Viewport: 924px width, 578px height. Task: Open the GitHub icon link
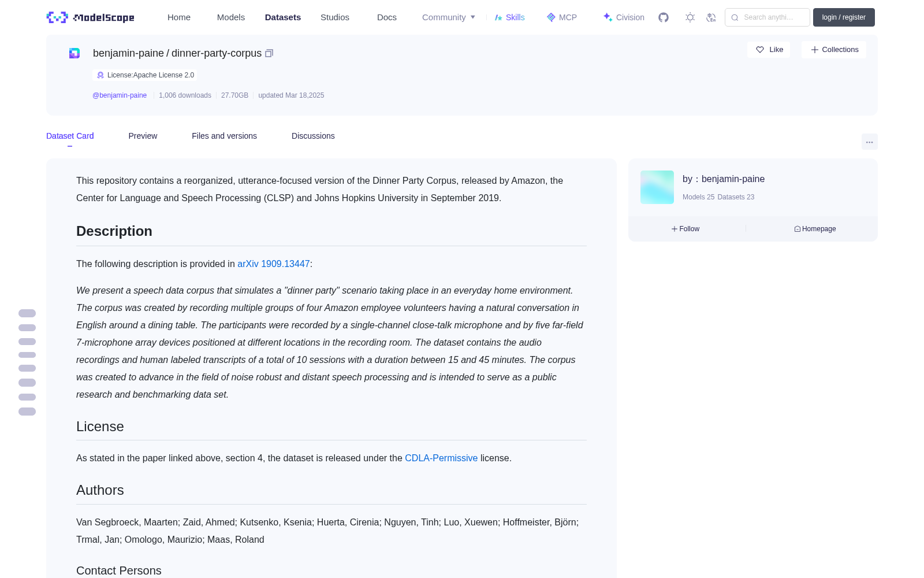[x=664, y=17]
